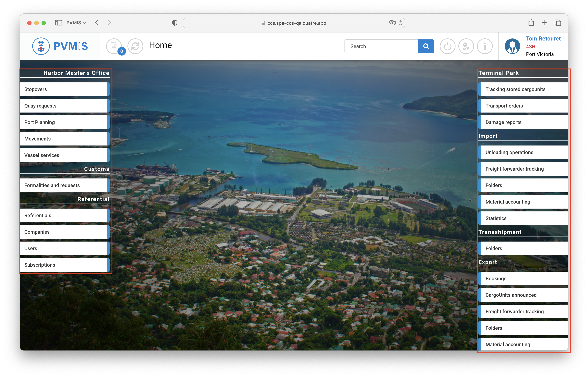Click the PVMIS anchor logo
The width and height of the screenshot is (588, 377).
click(x=41, y=46)
